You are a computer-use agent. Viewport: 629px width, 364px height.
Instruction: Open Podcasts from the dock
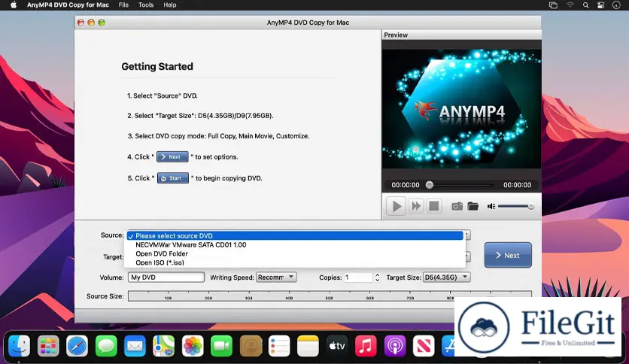[x=395, y=346]
